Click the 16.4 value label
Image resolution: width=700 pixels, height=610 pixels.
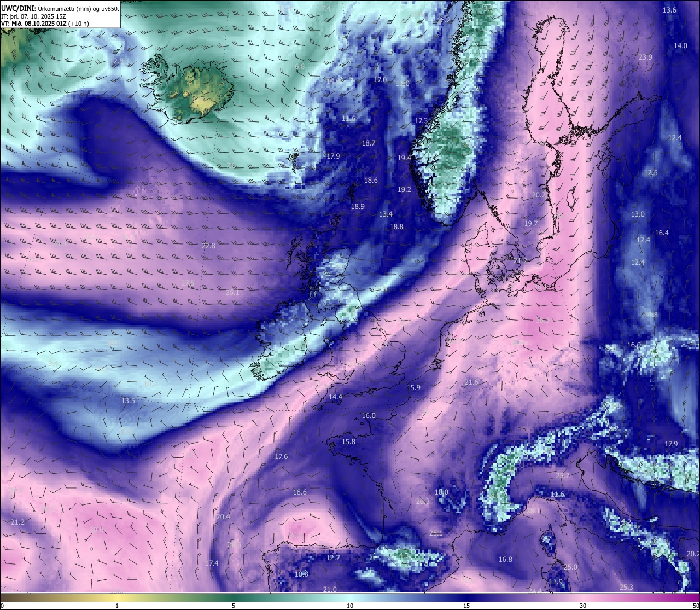[662, 233]
